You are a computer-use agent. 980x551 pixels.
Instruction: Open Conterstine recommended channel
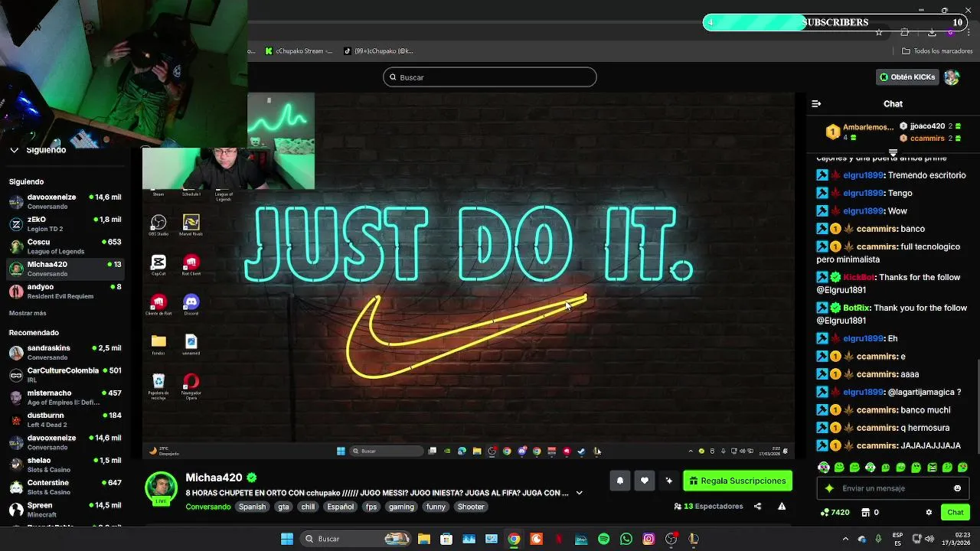tap(65, 487)
